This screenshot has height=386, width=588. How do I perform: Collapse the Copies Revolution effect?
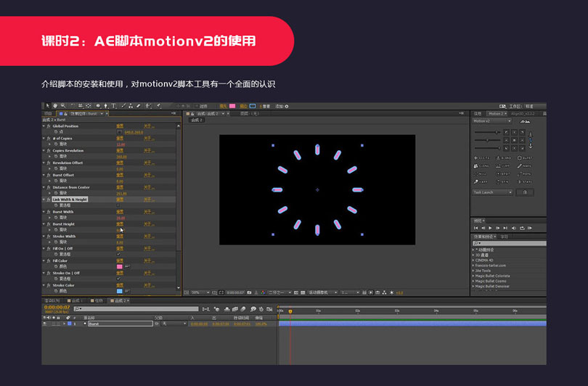[x=44, y=151]
